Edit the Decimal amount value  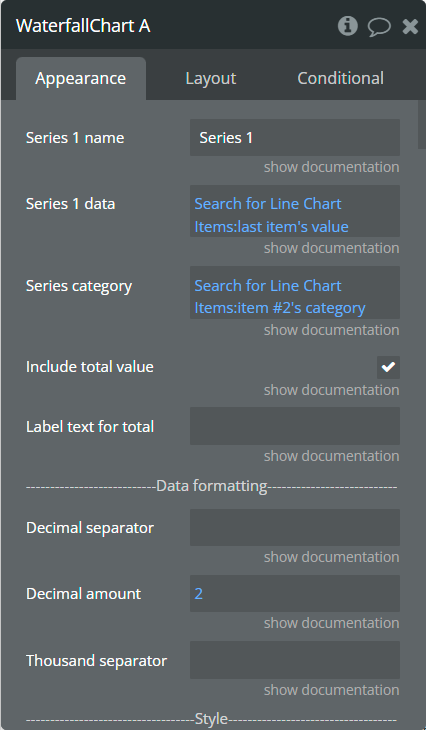point(295,594)
